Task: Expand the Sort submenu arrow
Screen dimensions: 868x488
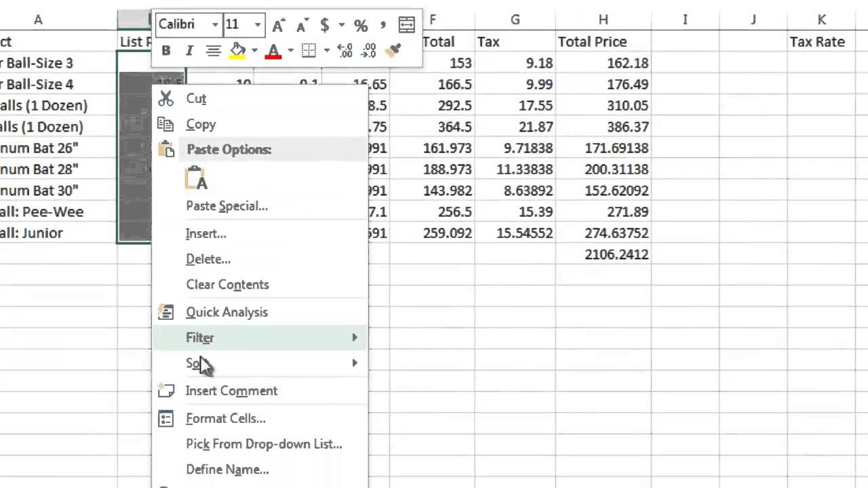Action: (x=354, y=363)
